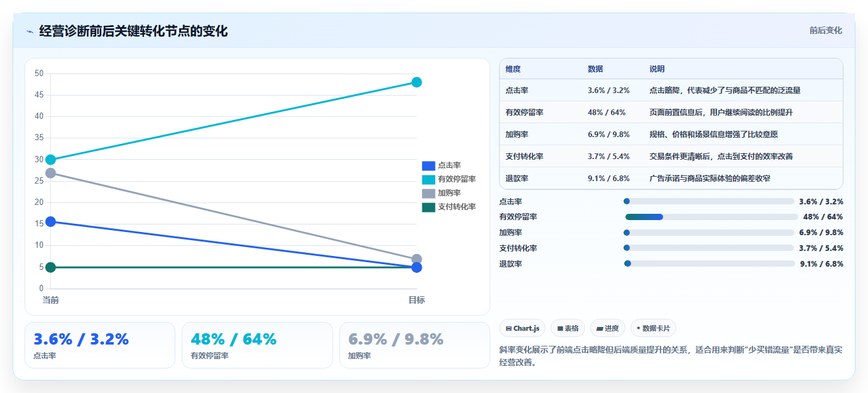Click table value 6.9% / 9.8%
868x393 pixels.
608,135
